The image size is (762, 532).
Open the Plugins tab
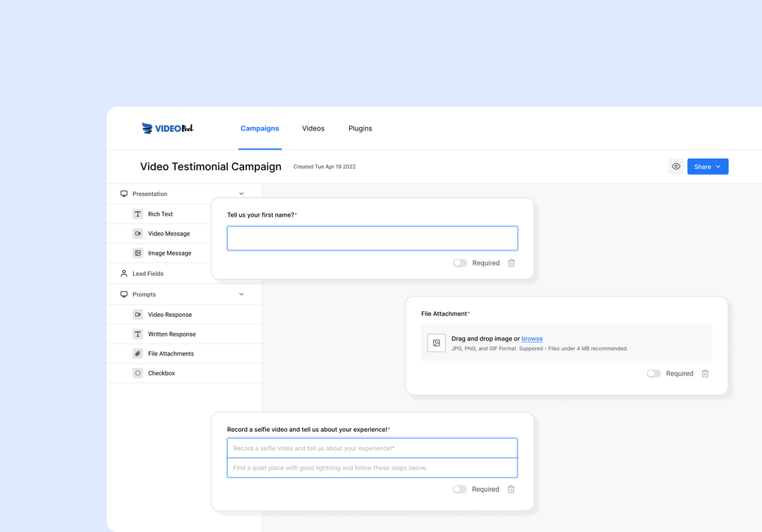(x=360, y=128)
